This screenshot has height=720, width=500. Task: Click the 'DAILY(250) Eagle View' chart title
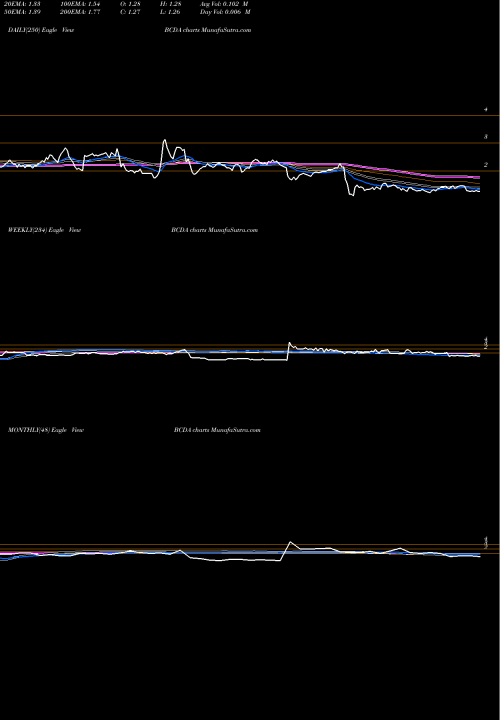[41, 30]
